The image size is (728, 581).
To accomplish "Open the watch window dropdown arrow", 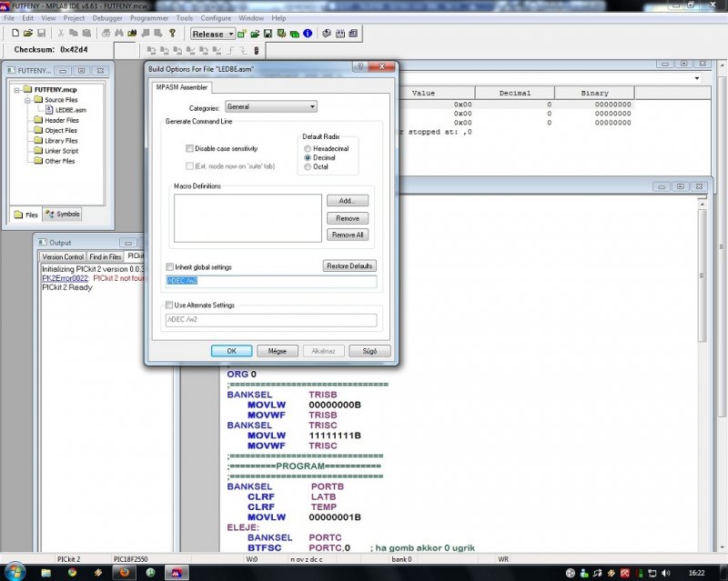I will (x=697, y=78).
